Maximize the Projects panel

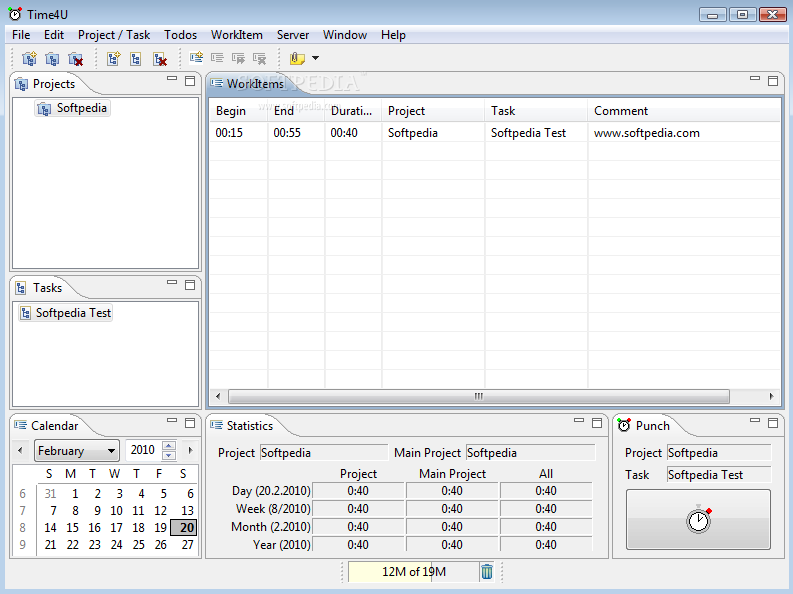pos(190,81)
